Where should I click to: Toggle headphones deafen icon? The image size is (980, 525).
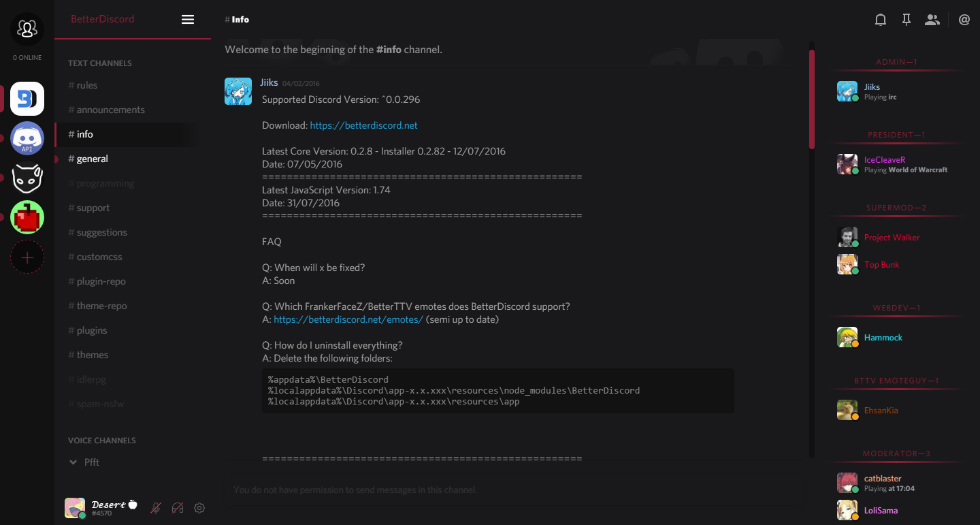coord(178,508)
